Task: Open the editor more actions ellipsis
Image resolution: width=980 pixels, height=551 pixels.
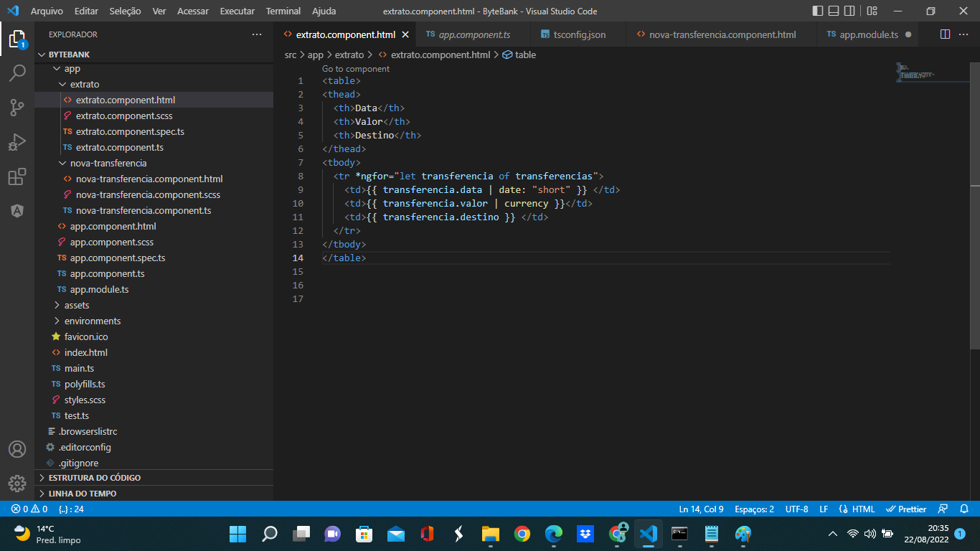Action: click(x=965, y=34)
